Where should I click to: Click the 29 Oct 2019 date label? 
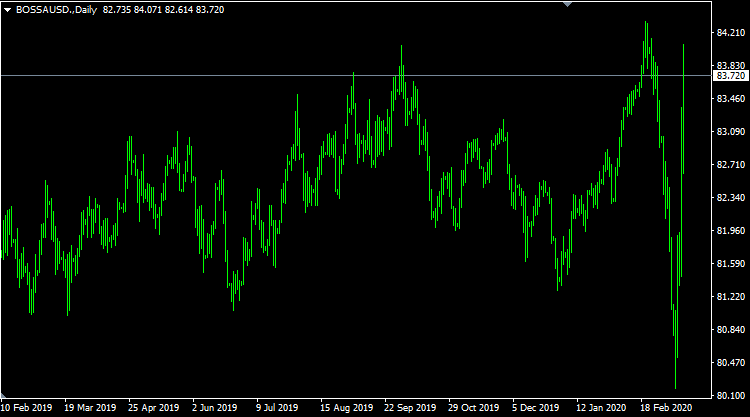tap(474, 407)
